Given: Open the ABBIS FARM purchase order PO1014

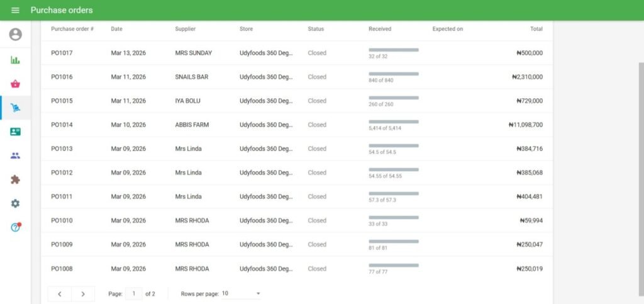Looking at the screenshot, I should tap(62, 125).
